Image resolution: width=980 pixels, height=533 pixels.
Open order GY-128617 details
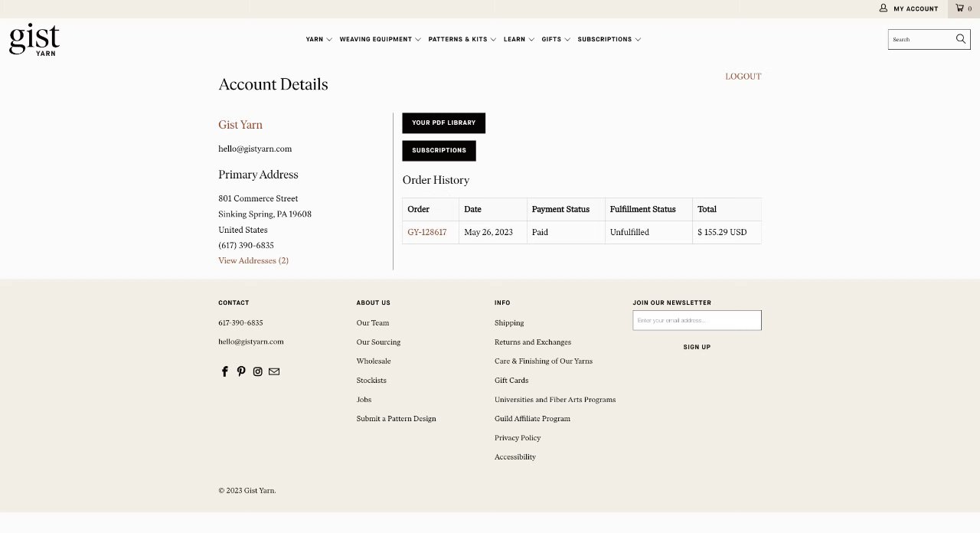[x=426, y=232]
